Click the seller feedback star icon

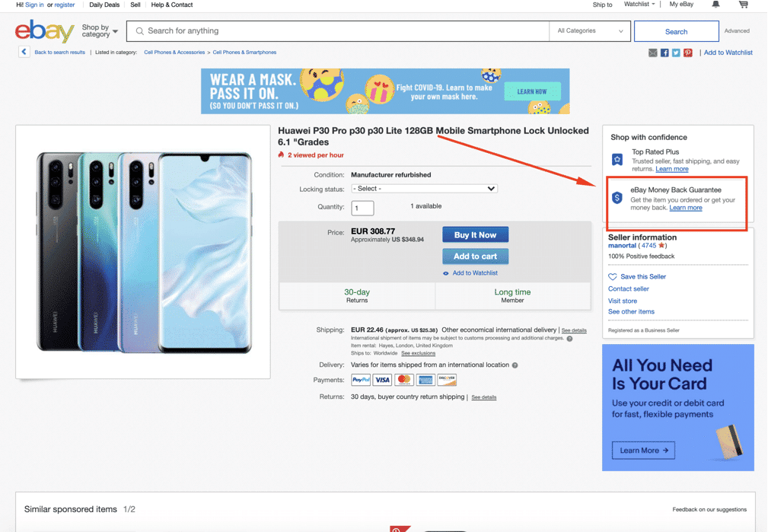point(661,245)
